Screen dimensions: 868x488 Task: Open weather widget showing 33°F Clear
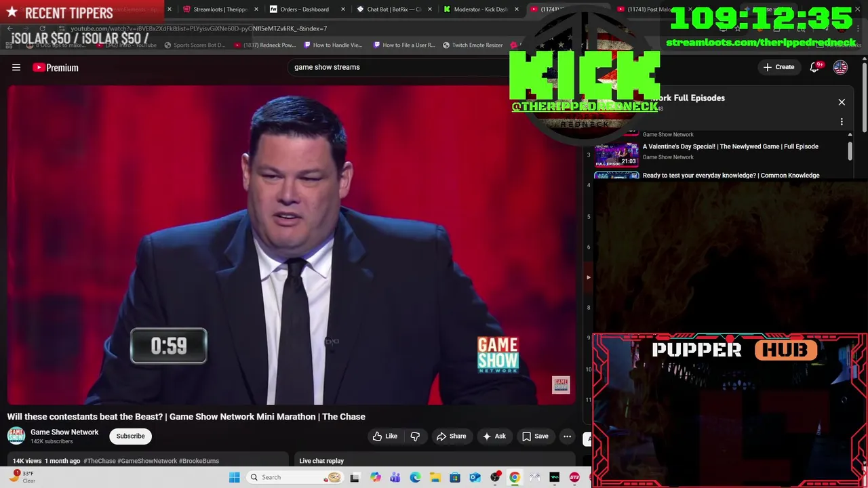[x=22, y=477]
